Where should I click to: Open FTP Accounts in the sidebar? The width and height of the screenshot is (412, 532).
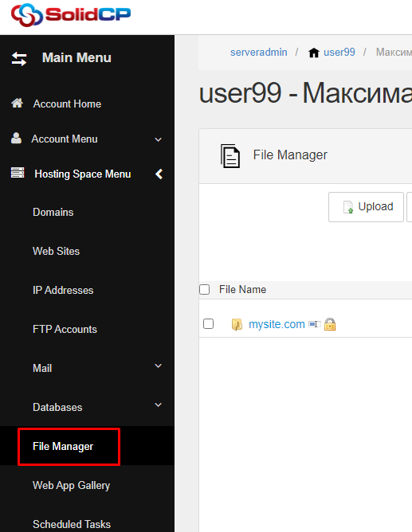pos(65,329)
